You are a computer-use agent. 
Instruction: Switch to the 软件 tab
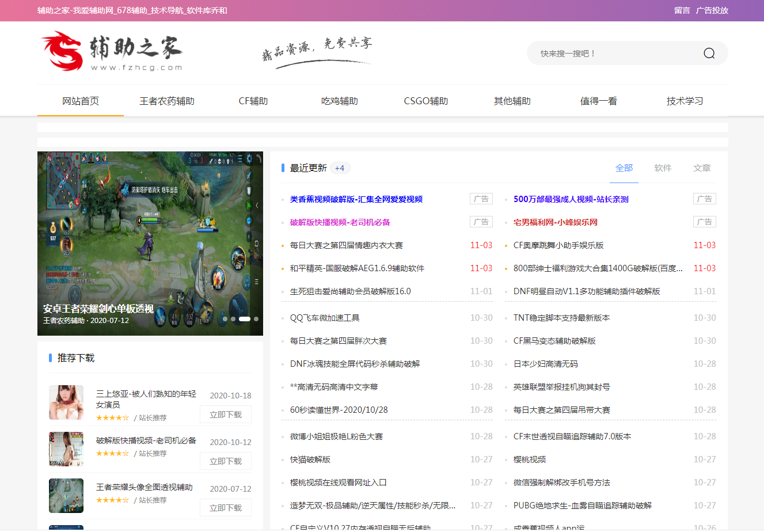click(x=663, y=168)
